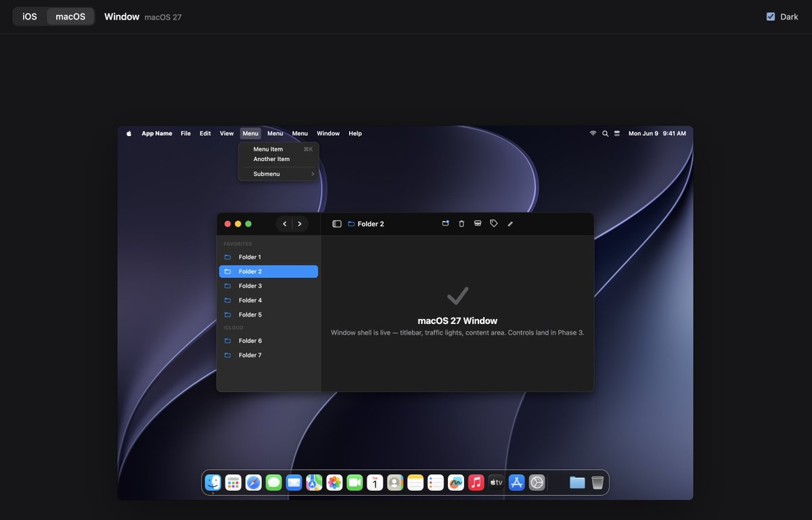Open Freeform from the dock
Viewport: 812px width, 520px height.
456,482
